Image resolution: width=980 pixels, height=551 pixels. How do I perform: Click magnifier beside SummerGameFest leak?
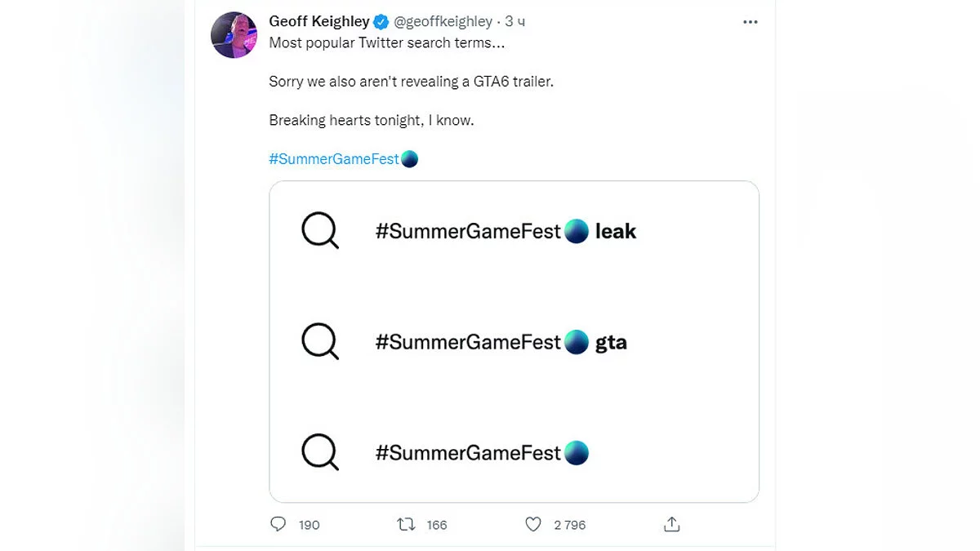coord(319,231)
